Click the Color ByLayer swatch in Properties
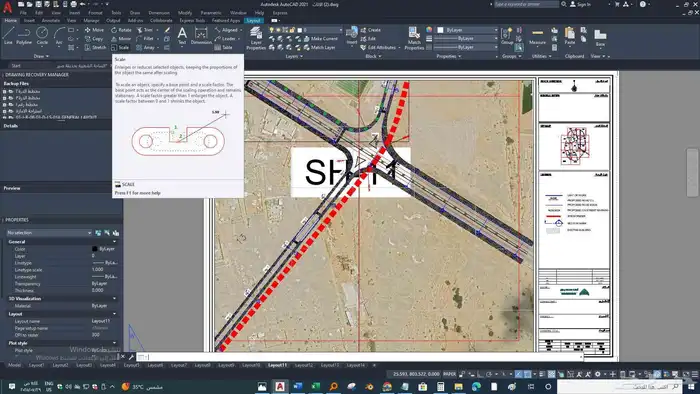 tap(95, 249)
